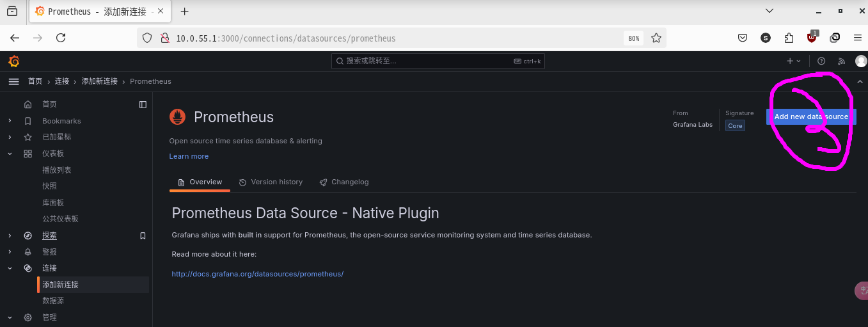
Task: Open the hamburger menu toggle
Action: point(13,81)
